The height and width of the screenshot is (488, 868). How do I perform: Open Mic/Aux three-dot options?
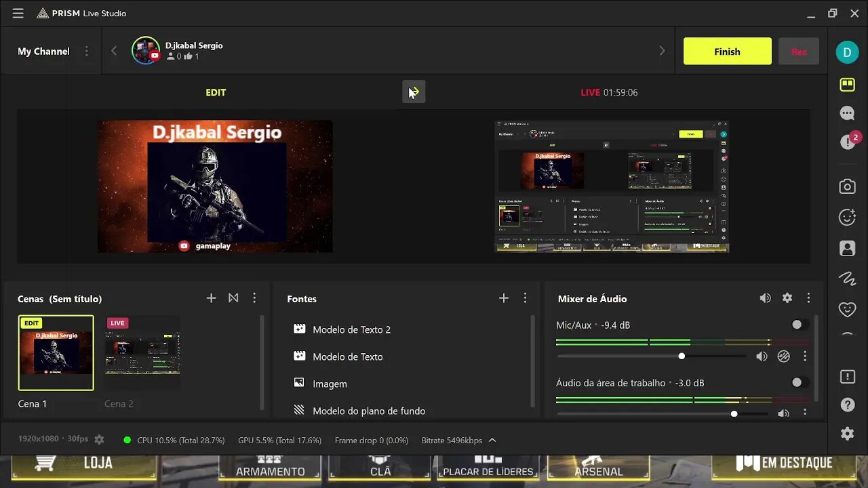tap(805, 356)
